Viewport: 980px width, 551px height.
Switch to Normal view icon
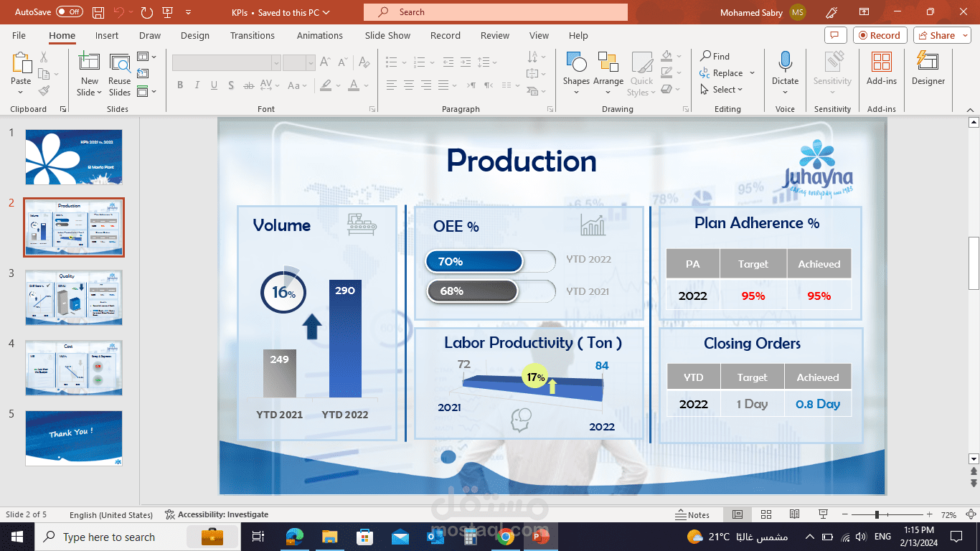click(x=737, y=514)
